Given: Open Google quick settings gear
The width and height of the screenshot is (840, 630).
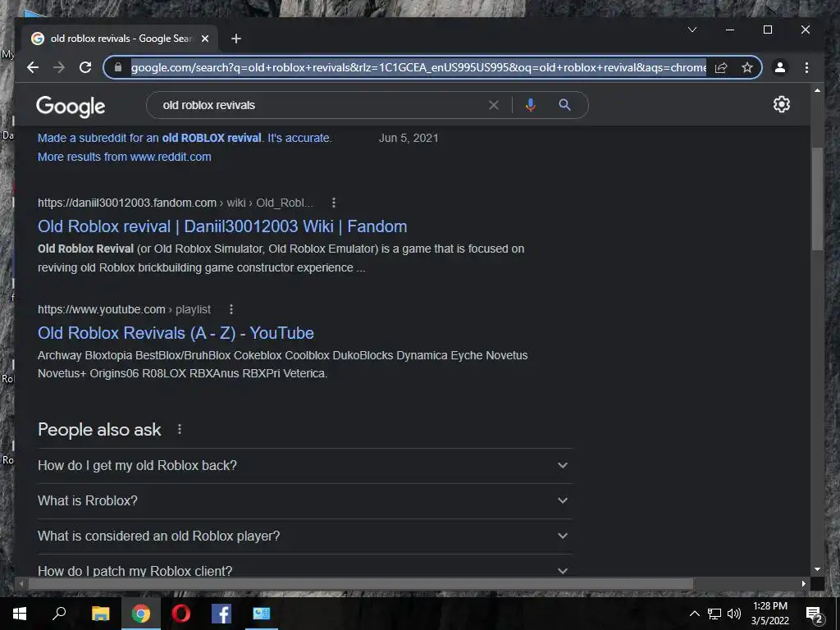Looking at the screenshot, I should pos(782,104).
